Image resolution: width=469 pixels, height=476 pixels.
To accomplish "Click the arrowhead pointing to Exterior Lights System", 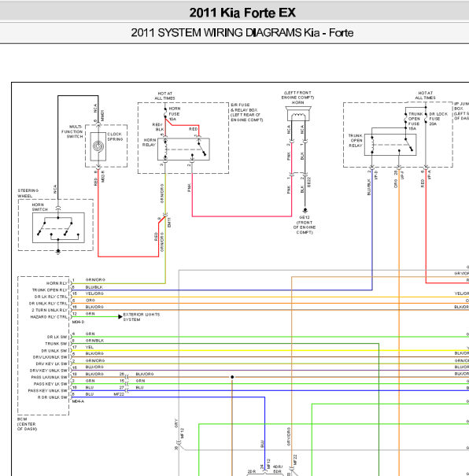I will tap(120, 316).
